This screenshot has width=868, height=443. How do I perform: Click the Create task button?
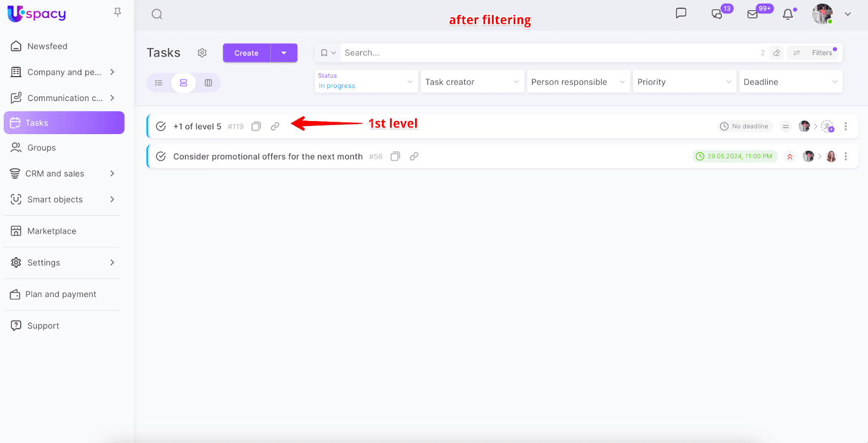tap(246, 53)
